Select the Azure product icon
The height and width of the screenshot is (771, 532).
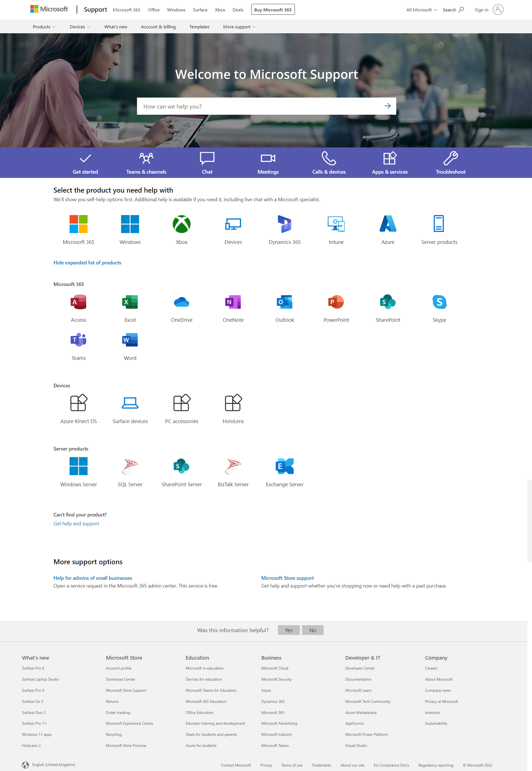point(388,224)
